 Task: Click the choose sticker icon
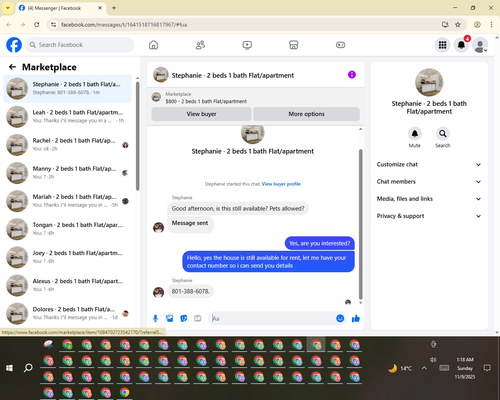pos(184,318)
